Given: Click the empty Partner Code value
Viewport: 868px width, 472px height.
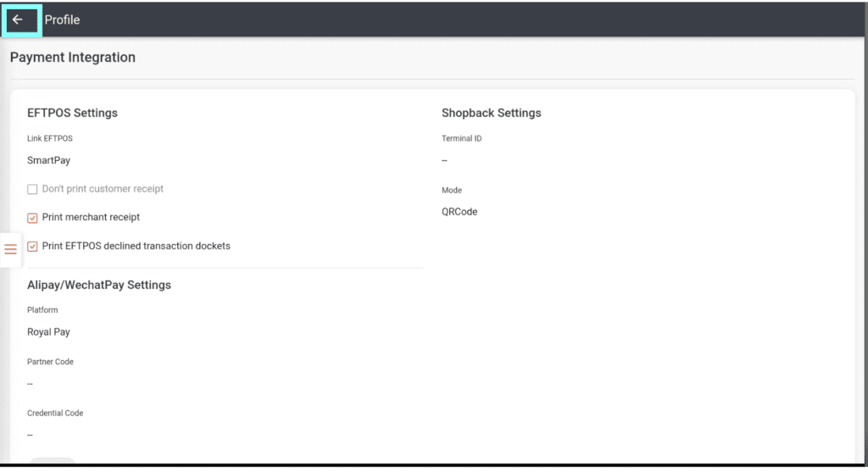Looking at the screenshot, I should (x=30, y=384).
